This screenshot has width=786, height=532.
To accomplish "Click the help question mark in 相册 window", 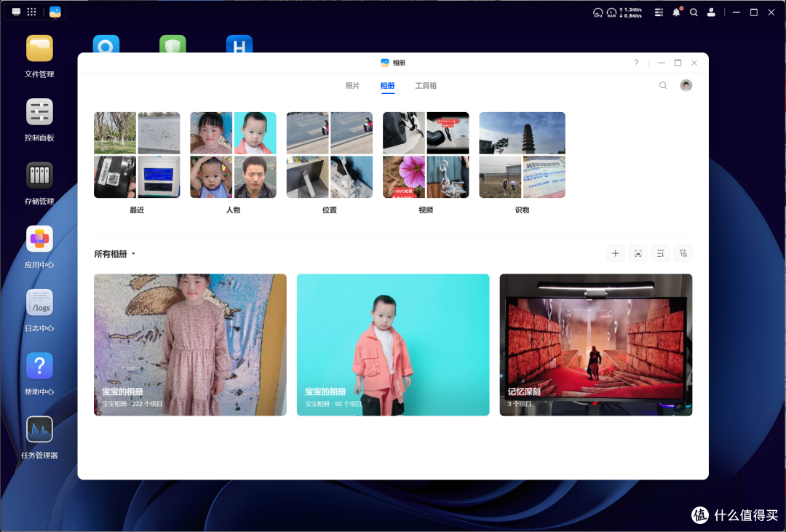I will 636,63.
